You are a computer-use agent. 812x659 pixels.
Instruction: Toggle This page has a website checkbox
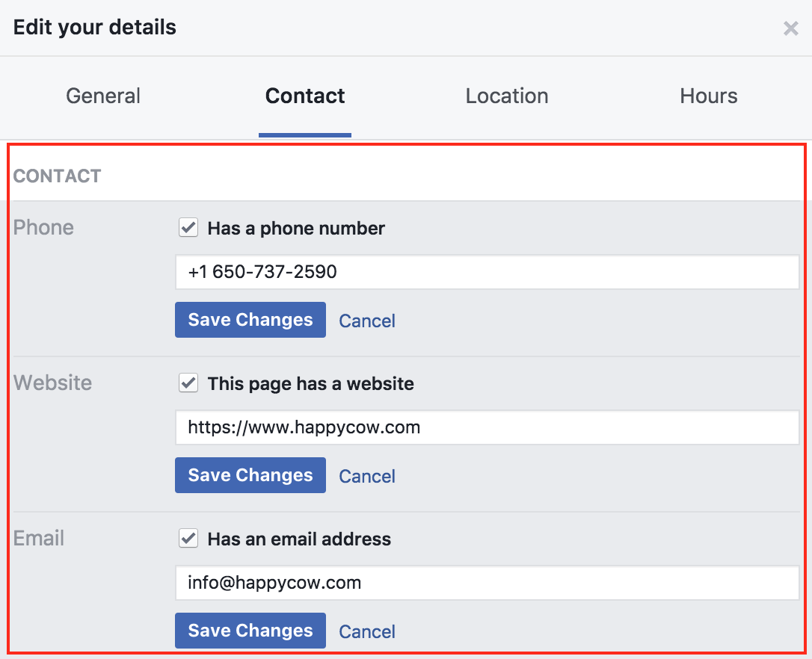point(188,383)
